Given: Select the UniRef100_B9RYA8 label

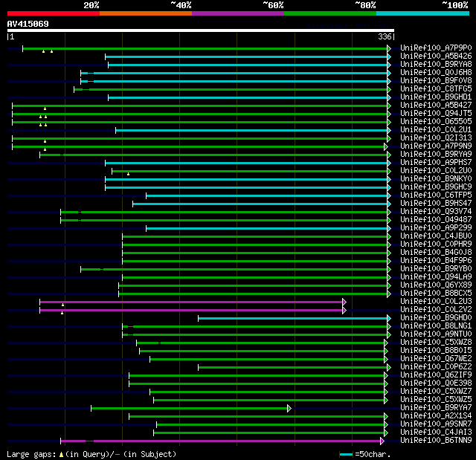Looking at the screenshot, I should point(436,65).
